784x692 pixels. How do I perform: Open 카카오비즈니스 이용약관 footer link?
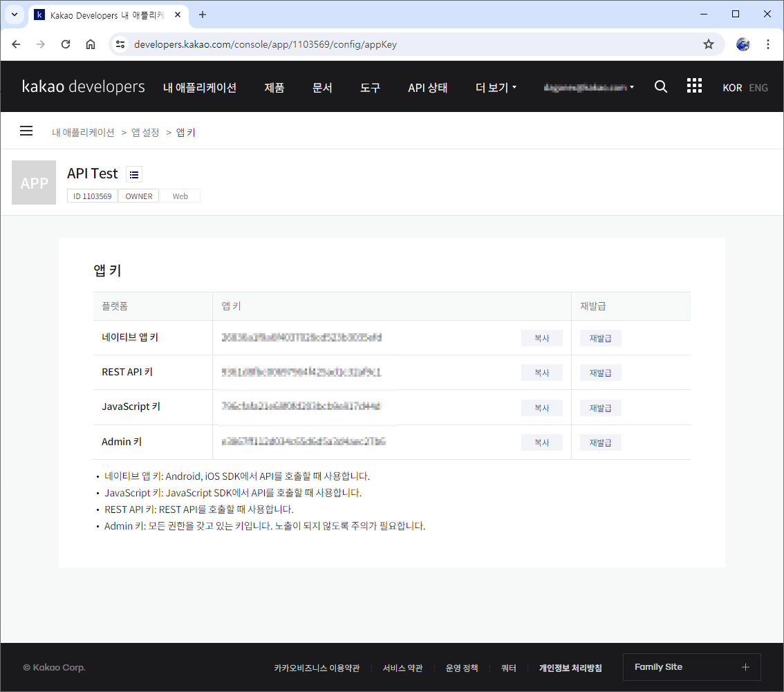pyautogui.click(x=317, y=668)
